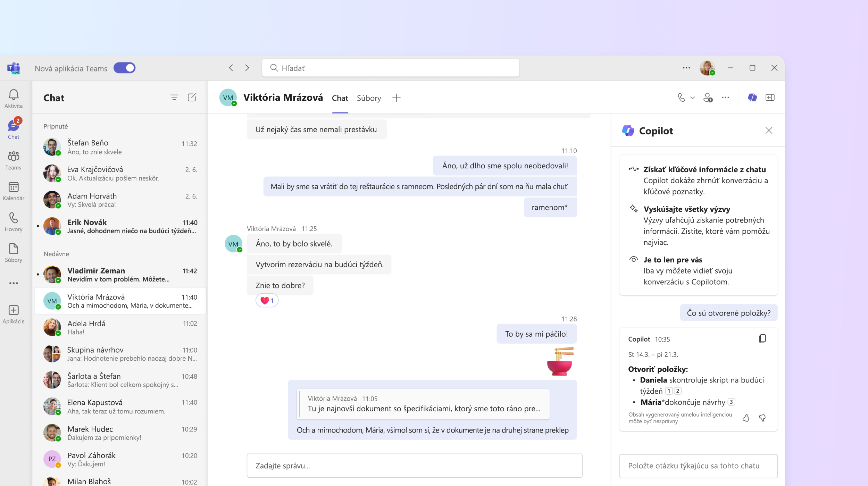This screenshot has width=868, height=486.
Task: Toggle the Copilot pane icon
Action: [752, 98]
